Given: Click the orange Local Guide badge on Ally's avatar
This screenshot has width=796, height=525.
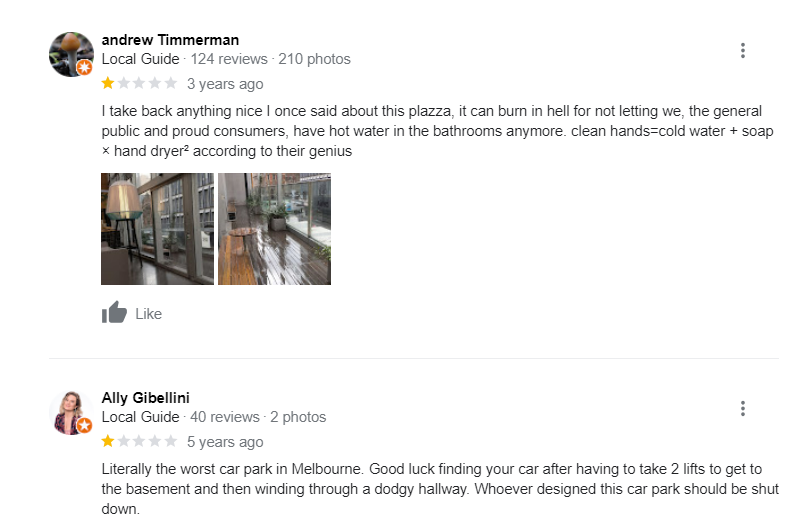Looking at the screenshot, I should [85, 425].
